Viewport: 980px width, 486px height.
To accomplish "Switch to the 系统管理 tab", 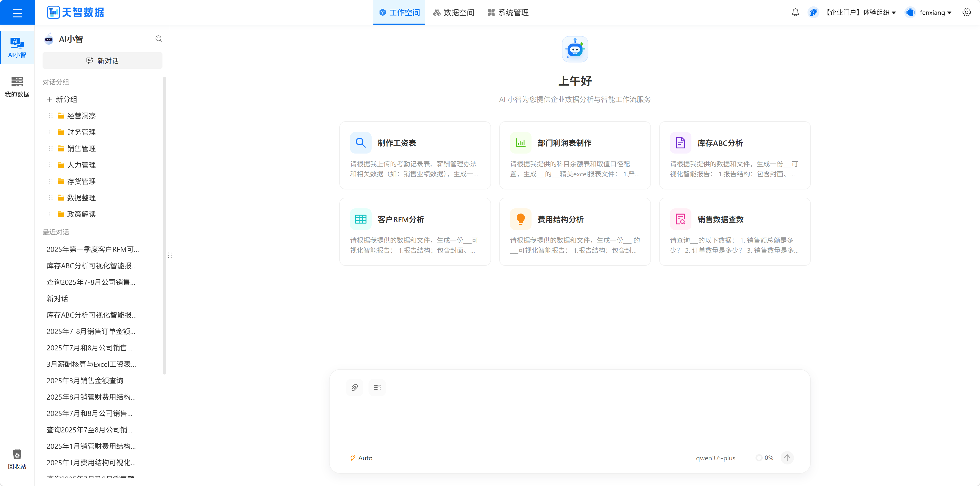I will tap(508, 13).
